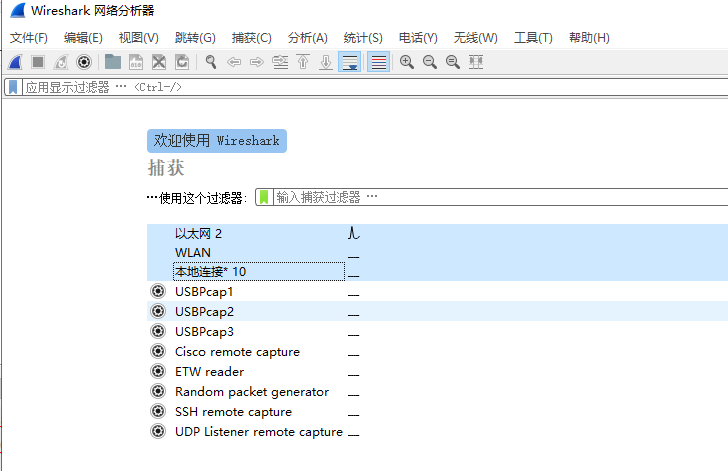The width and height of the screenshot is (728, 471).
Task: Open the 分析(A) menu
Action: point(307,38)
